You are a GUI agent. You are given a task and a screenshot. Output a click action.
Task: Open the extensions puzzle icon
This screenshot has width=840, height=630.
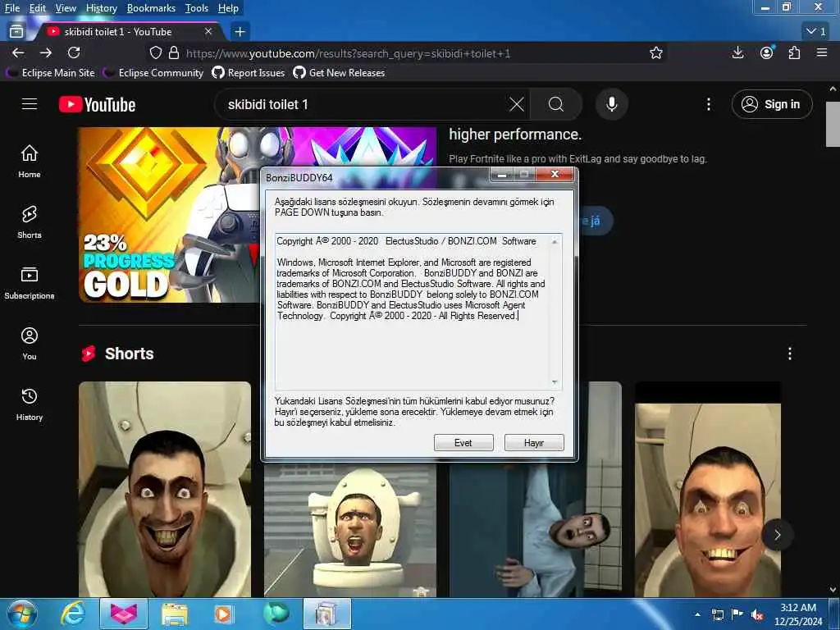click(794, 52)
